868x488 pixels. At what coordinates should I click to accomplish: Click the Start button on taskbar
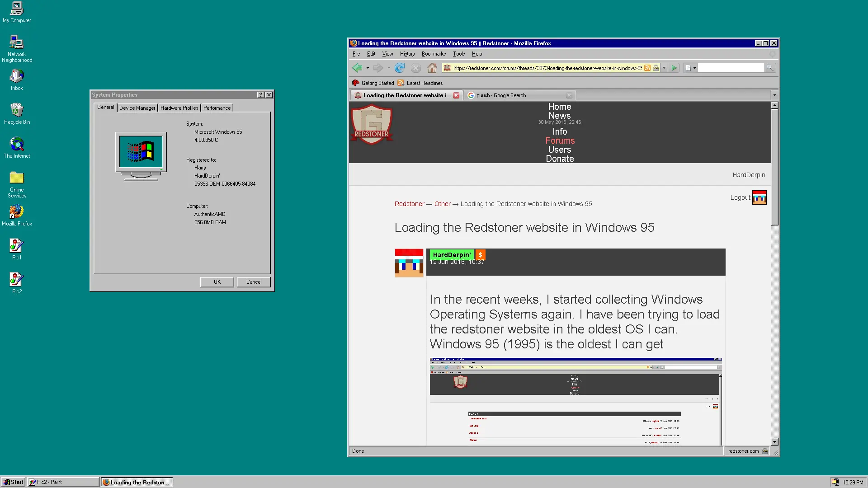pos(13,482)
